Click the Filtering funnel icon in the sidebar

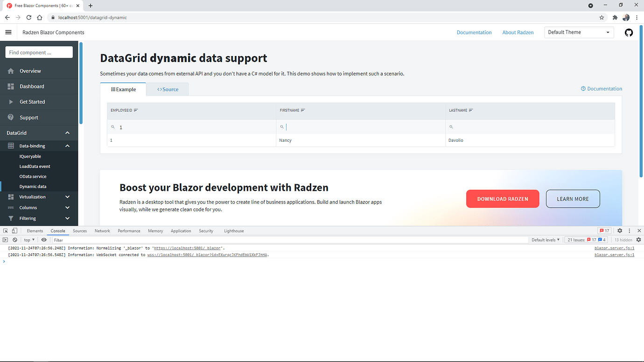coord(11,218)
